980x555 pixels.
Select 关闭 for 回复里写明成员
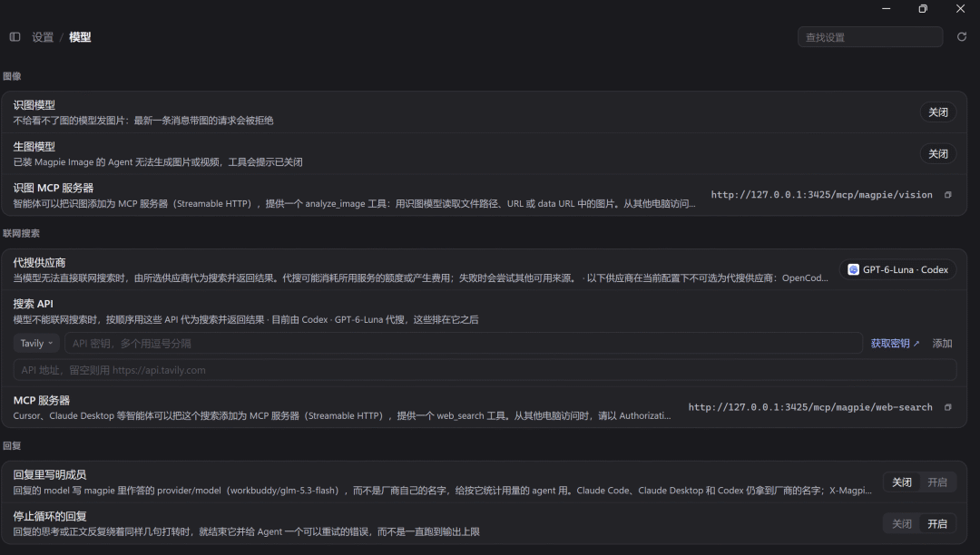click(902, 482)
